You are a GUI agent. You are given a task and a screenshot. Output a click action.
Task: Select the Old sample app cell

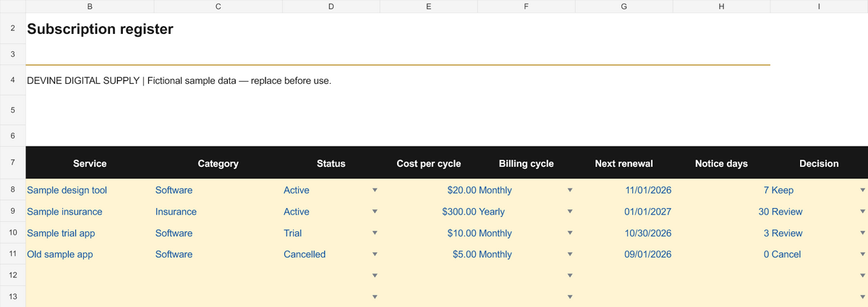(90, 254)
